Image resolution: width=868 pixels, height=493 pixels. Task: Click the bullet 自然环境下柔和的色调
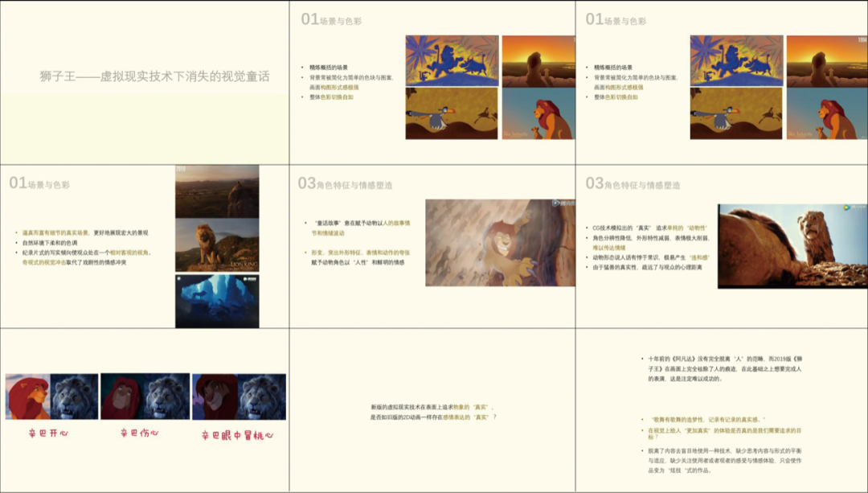[x=50, y=243]
